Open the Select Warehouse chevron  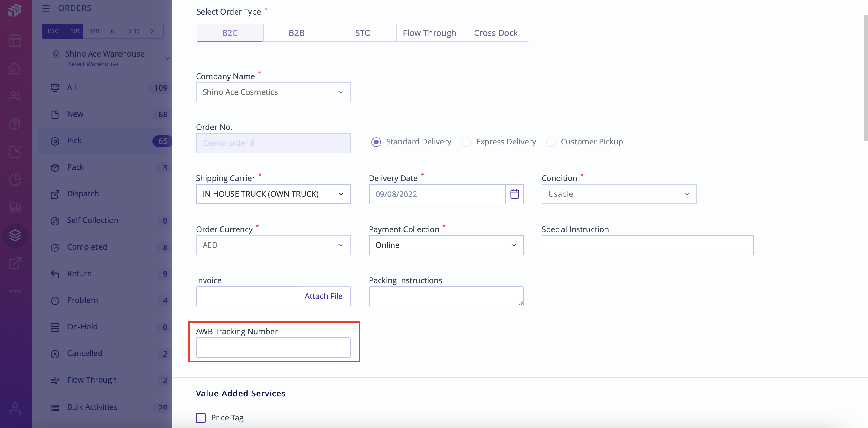pos(168,58)
